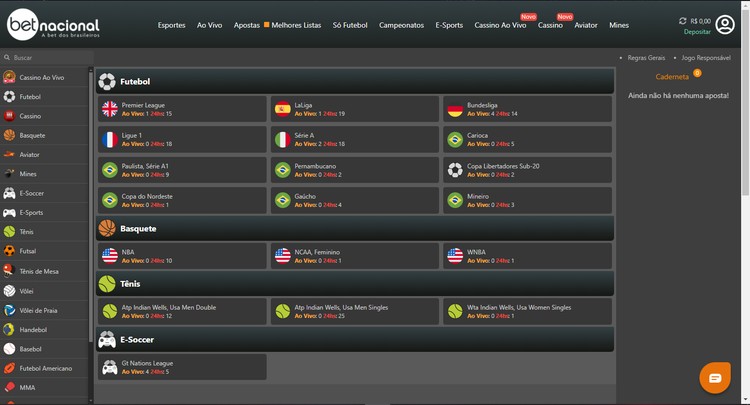Collapse the Futebol section header
This screenshot has height=405, width=750.
coord(355,81)
